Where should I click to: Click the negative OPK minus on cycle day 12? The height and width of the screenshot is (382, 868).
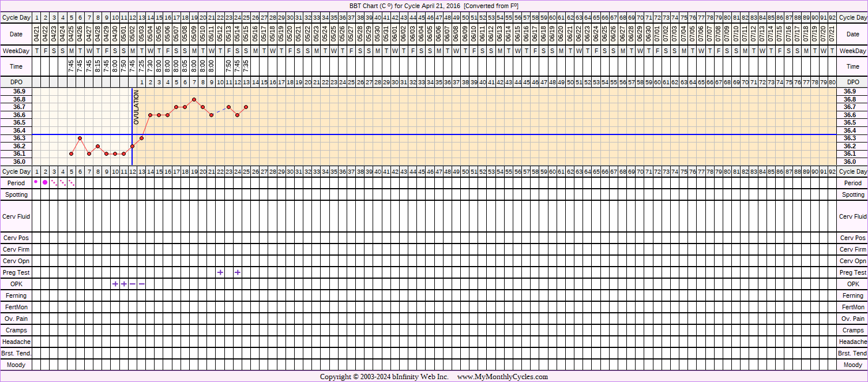(x=133, y=284)
